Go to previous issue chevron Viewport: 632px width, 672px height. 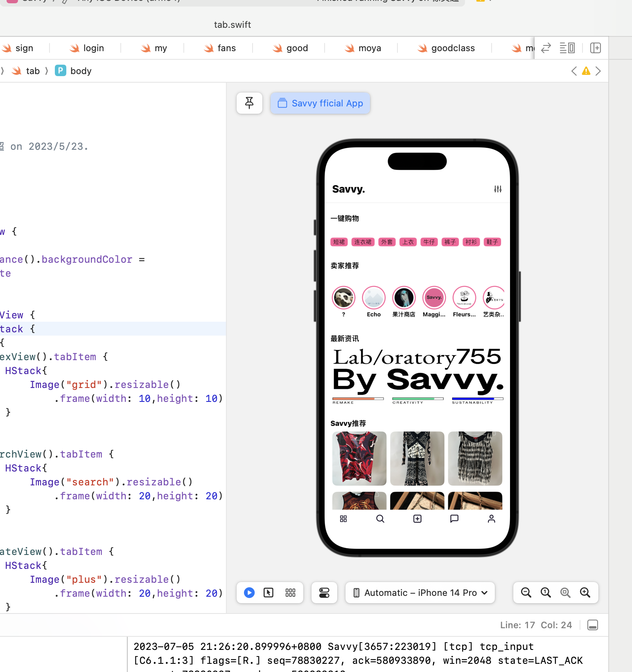click(x=574, y=71)
